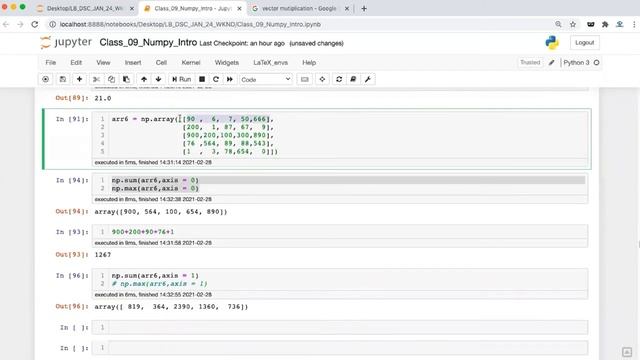Reload the browser page
The width and height of the screenshot is (640, 360).
click(x=35, y=24)
